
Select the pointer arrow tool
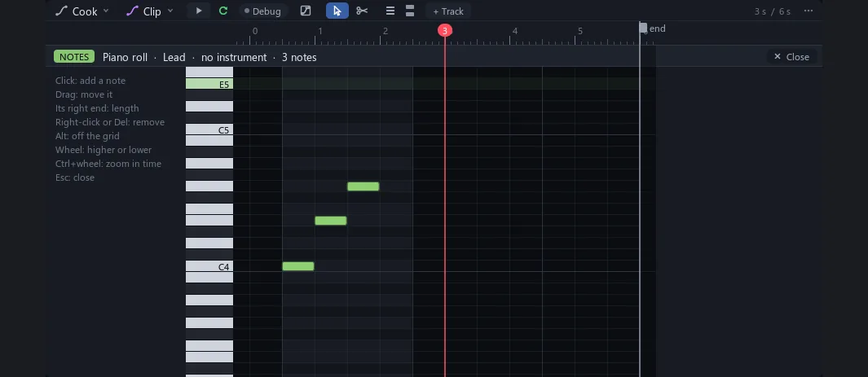coord(337,11)
